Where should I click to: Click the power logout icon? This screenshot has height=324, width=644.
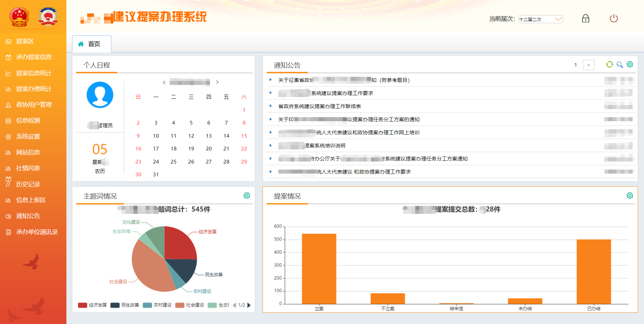(614, 18)
